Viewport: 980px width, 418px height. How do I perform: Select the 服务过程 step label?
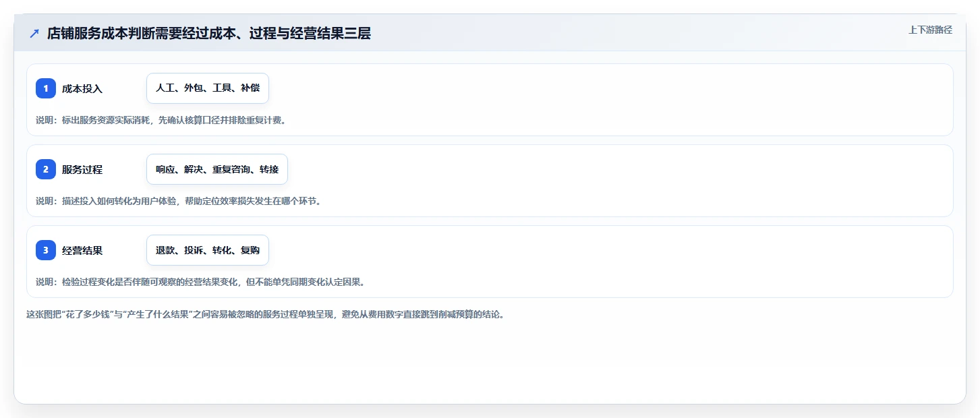(x=82, y=170)
